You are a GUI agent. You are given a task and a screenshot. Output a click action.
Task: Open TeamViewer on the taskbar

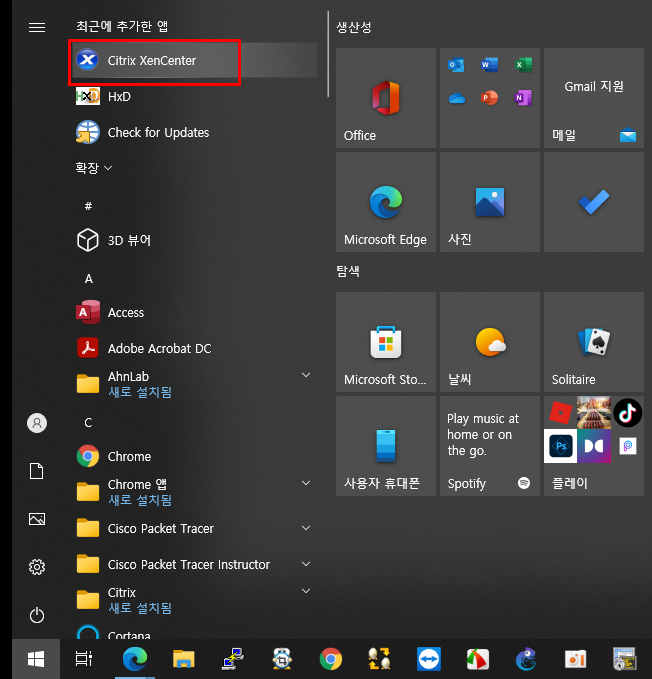click(429, 659)
